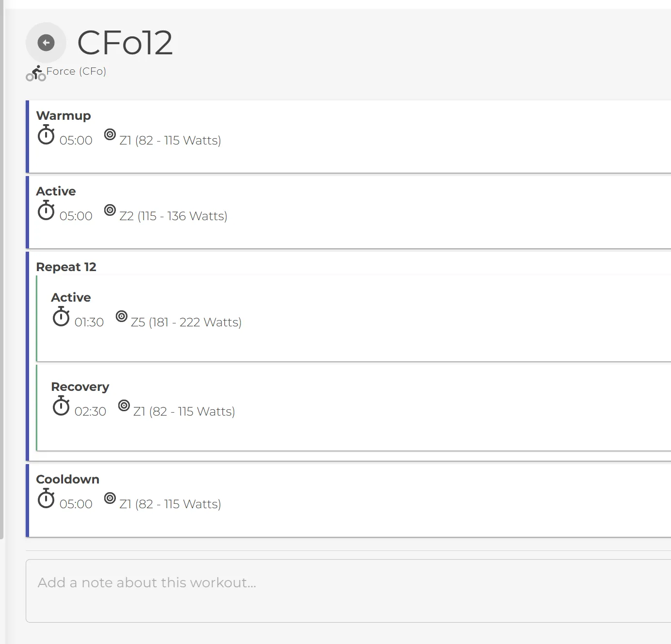Image resolution: width=671 pixels, height=644 pixels.
Task: Click the target icon next to Z2 (115 - 136 Watts)
Action: (110, 211)
